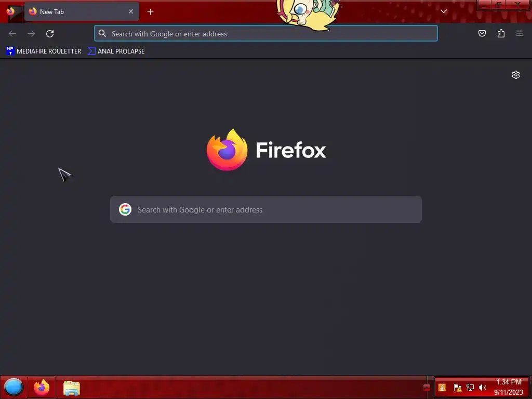Open File Explorer from the taskbar

point(72,388)
